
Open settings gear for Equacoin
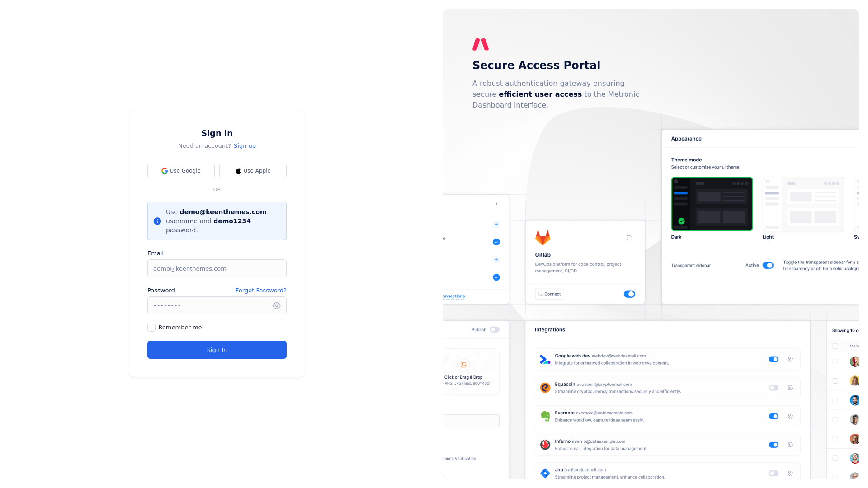pos(790,388)
